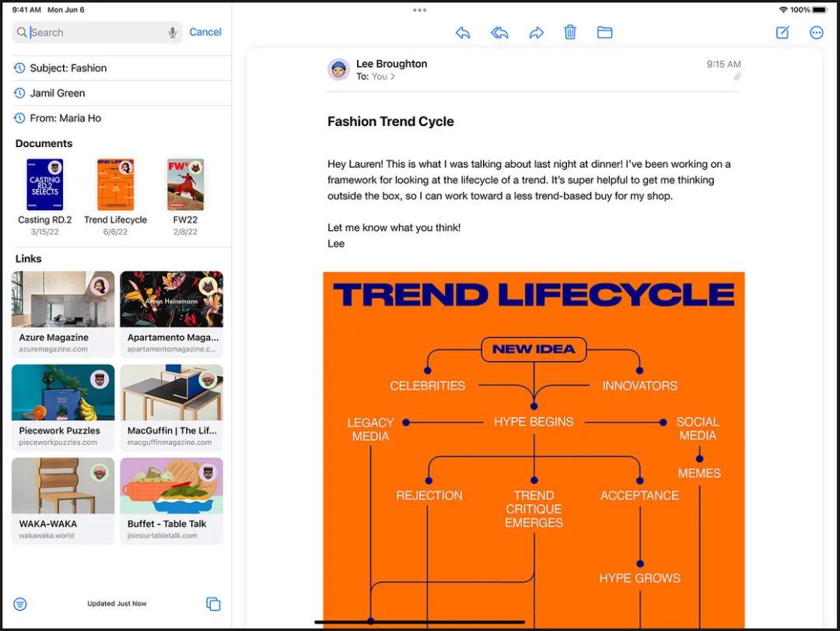Screen dimensions: 840x631
Task: Tap the microphone dictation icon in search
Action: tap(173, 33)
